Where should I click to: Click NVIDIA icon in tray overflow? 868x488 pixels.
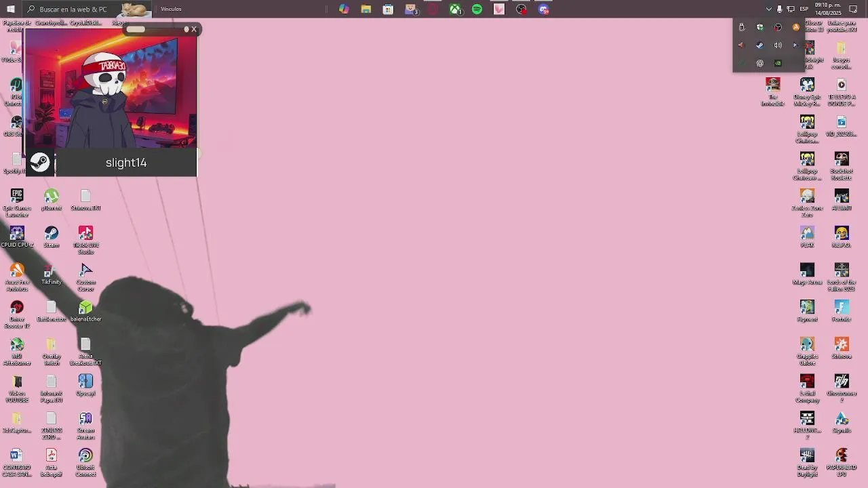[x=778, y=63]
